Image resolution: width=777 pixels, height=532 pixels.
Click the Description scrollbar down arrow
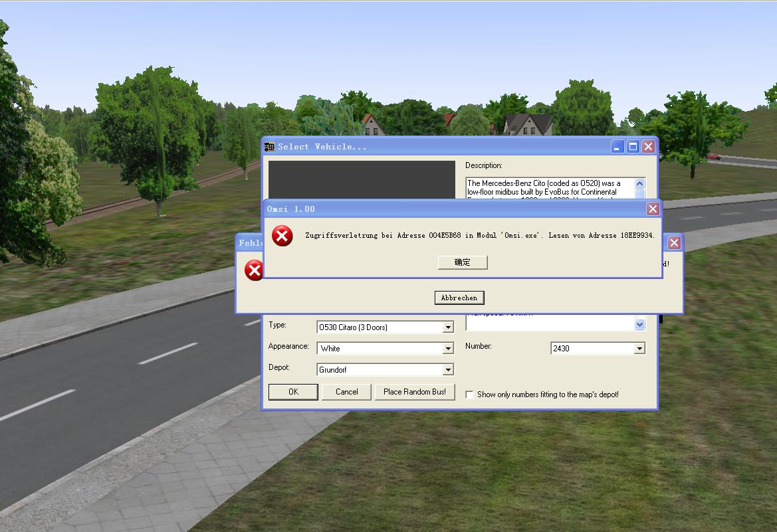coord(639,325)
